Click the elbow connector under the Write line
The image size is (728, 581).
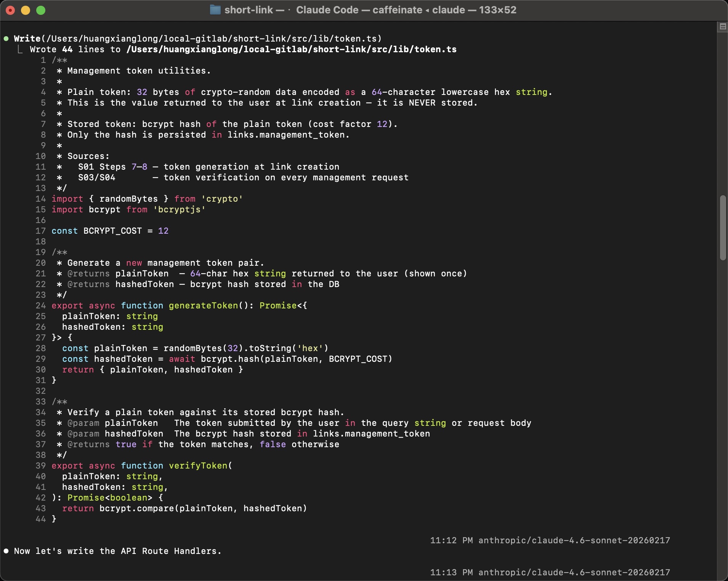point(19,49)
